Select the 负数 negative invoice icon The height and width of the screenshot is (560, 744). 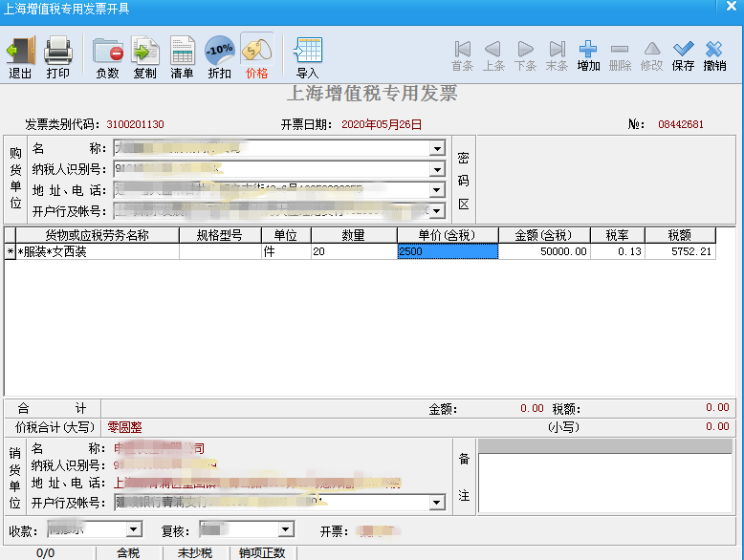[108, 50]
